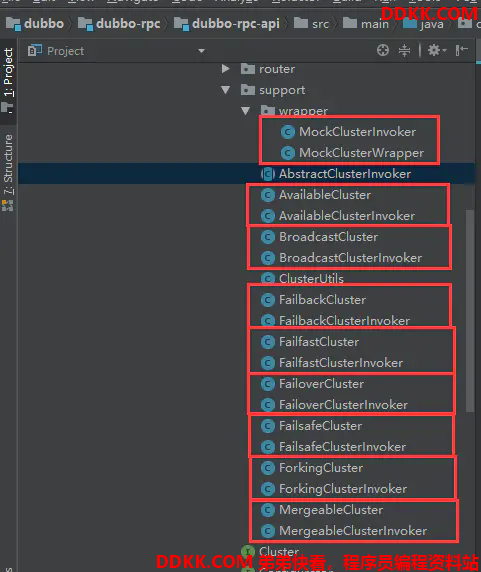Select the router folder icon
The width and height of the screenshot is (481, 572).
pos(248,69)
